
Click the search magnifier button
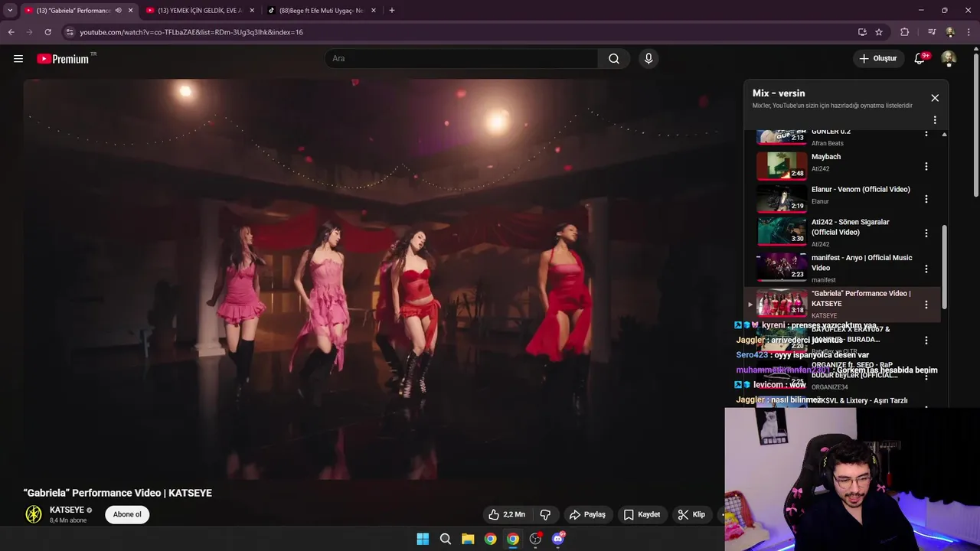614,59
